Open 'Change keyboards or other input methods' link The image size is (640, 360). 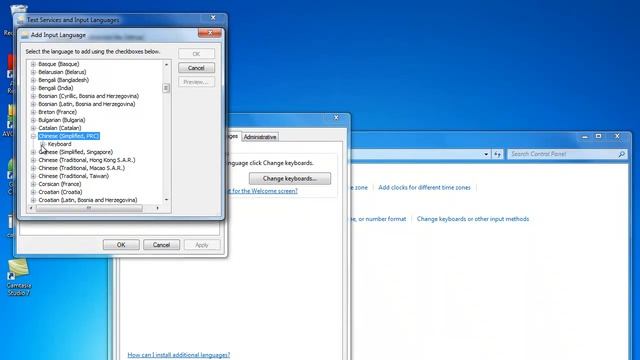[473, 219]
